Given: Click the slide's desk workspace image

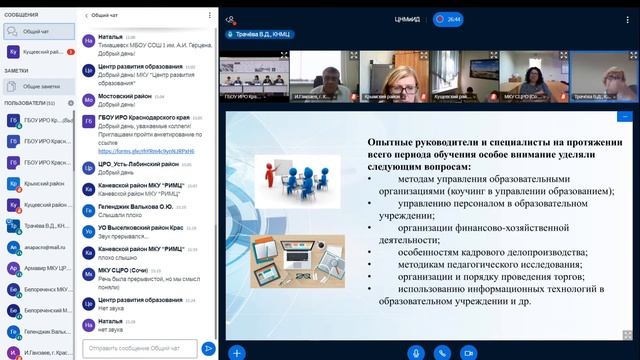Looking at the screenshot, I should coord(298,261).
